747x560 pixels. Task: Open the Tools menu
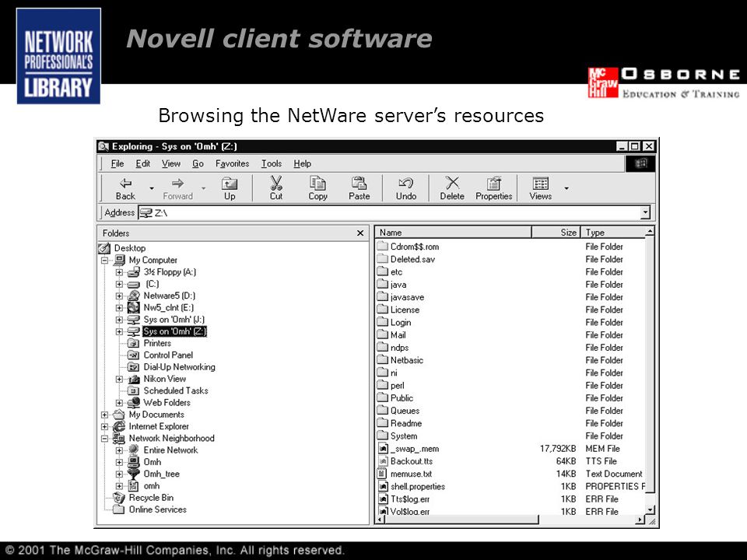(272, 163)
